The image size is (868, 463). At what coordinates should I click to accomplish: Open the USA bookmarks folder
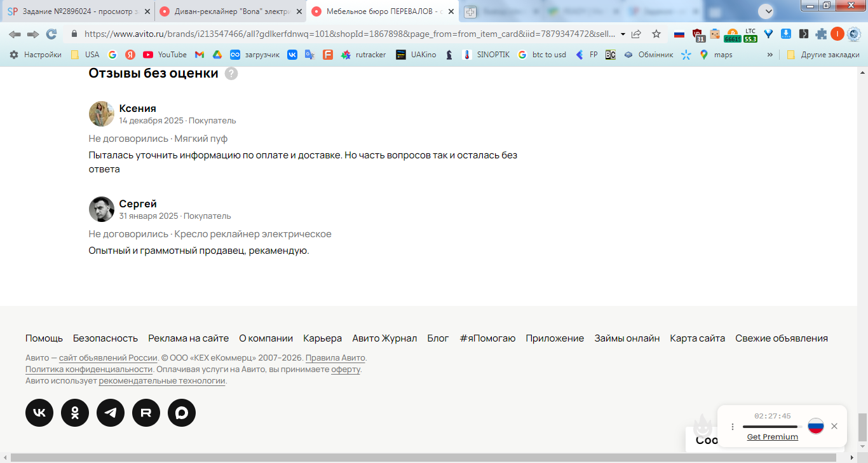click(x=85, y=55)
